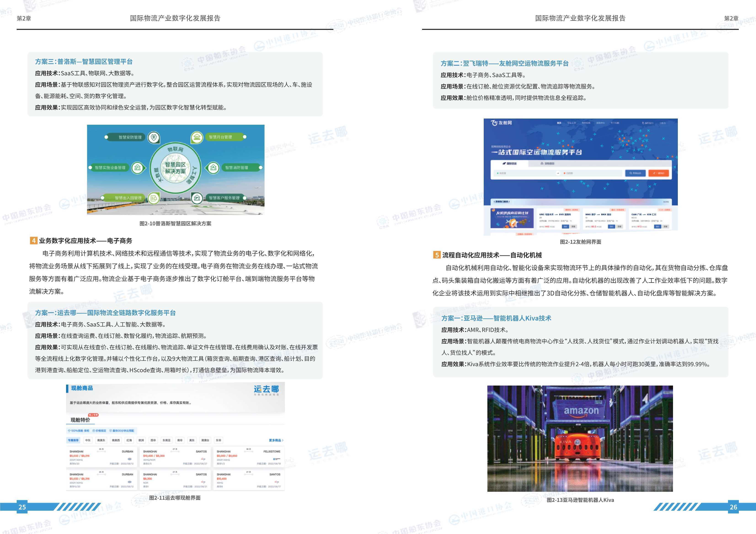Select the 红海 route tab
The height and width of the screenshot is (534, 756).
(x=129, y=440)
